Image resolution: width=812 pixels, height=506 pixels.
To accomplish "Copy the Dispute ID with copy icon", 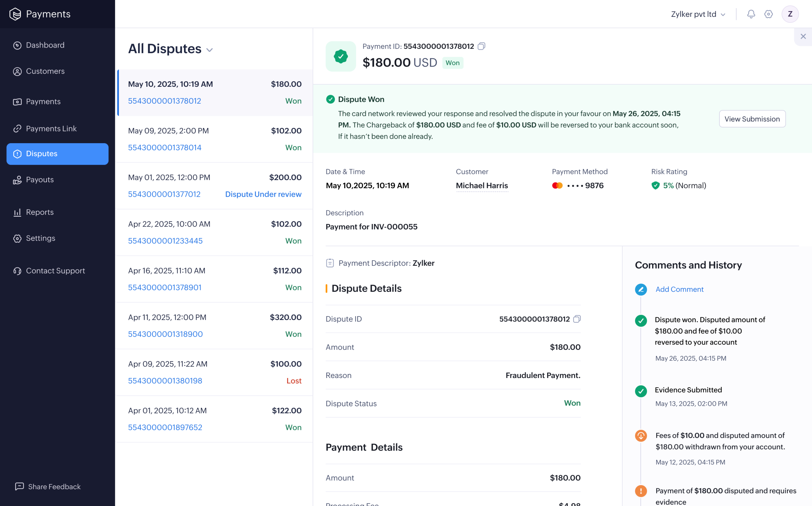I will [x=577, y=319].
